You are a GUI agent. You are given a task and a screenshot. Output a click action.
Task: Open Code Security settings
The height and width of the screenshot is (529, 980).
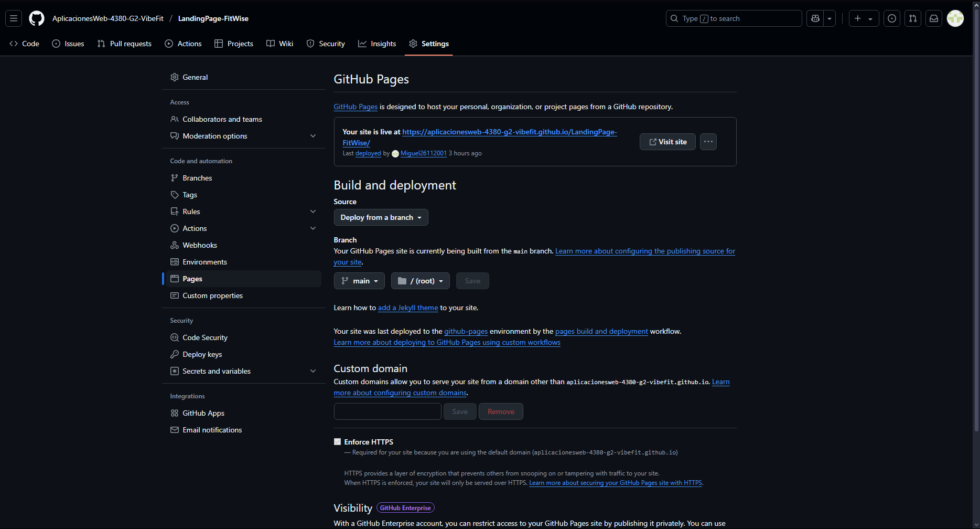click(x=244, y=337)
